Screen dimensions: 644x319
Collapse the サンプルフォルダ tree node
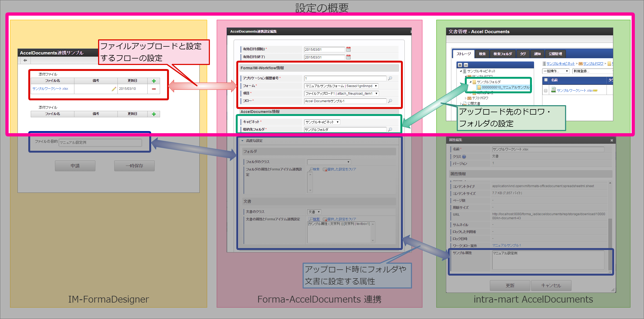tap(470, 82)
